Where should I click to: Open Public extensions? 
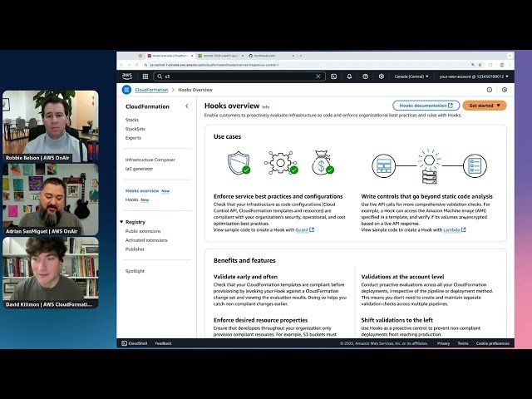pyautogui.click(x=143, y=231)
